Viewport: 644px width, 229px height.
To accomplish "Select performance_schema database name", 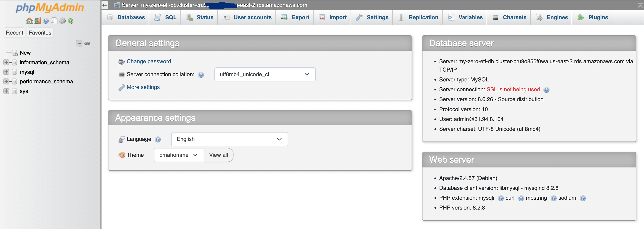I will pyautogui.click(x=46, y=82).
